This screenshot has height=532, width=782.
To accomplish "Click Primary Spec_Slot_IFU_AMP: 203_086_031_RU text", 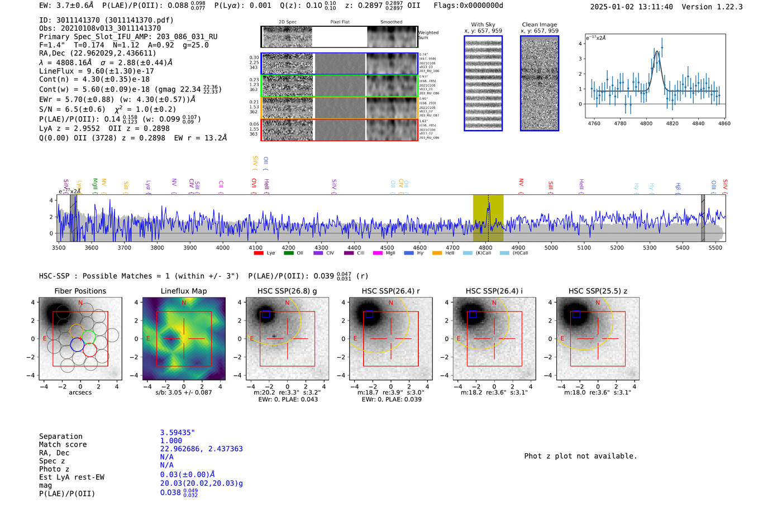I will [x=128, y=37].
